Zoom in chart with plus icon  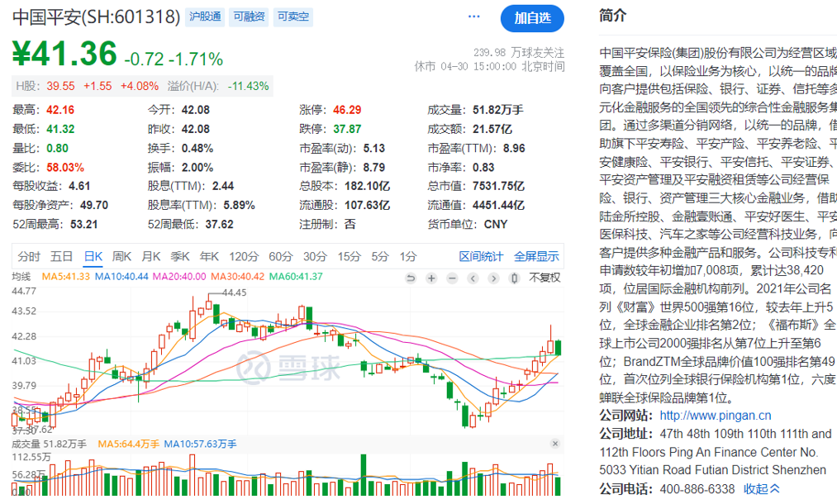[x=431, y=278]
